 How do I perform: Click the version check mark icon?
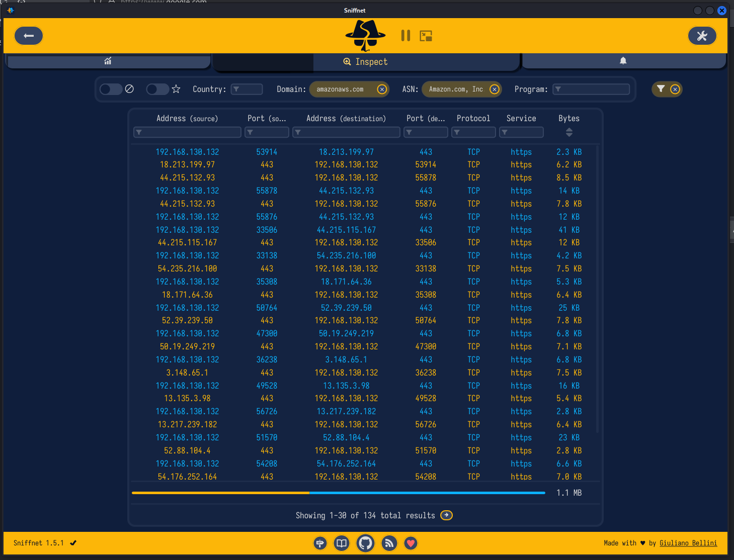coord(73,543)
